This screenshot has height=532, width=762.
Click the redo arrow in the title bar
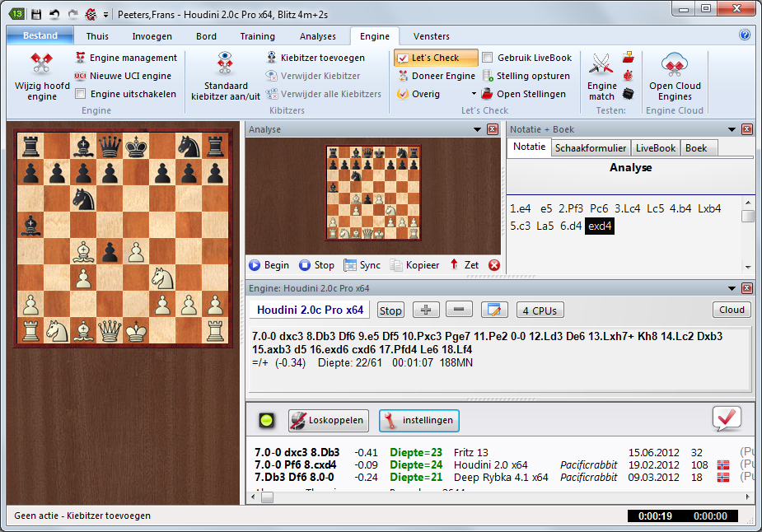(x=72, y=14)
